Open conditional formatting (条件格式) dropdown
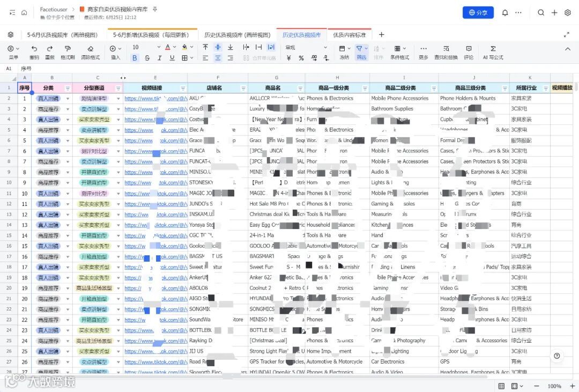This screenshot has height=392, width=579. pos(399,52)
